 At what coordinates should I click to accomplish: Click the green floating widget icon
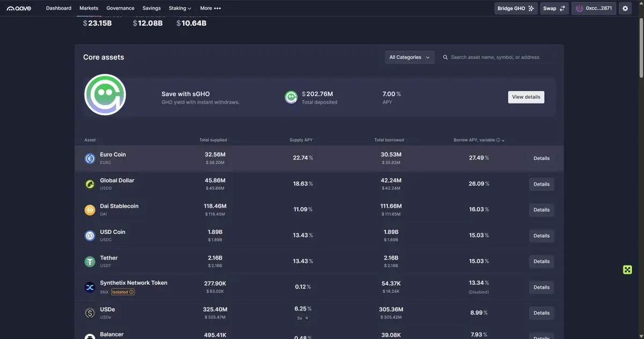627,269
